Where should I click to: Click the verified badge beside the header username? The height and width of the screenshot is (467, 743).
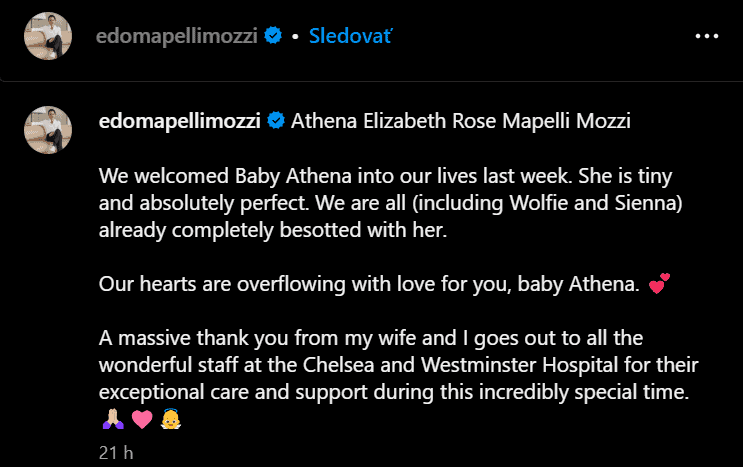273,36
